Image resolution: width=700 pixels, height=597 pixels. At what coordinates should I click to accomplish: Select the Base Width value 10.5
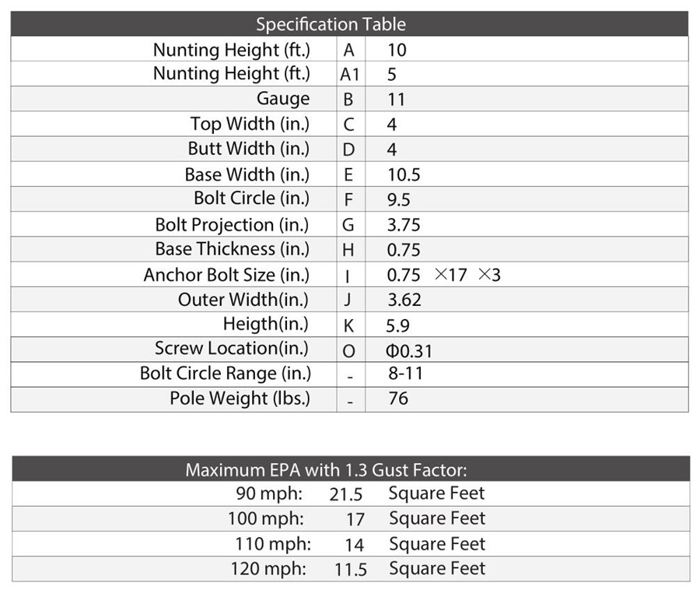[x=404, y=174]
